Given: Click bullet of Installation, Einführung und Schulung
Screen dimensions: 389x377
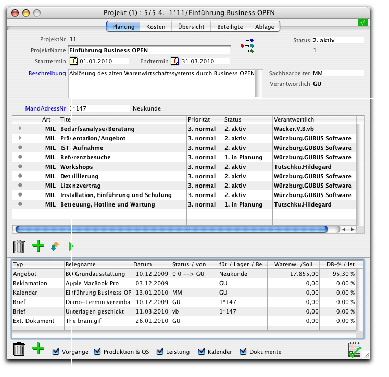Looking at the screenshot, I should [x=20, y=195].
